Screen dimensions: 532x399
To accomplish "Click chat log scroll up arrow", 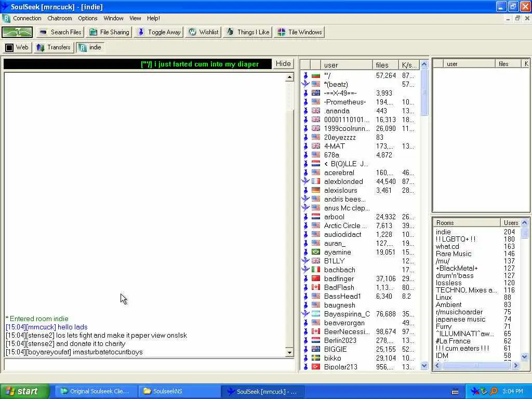I will pos(289,77).
